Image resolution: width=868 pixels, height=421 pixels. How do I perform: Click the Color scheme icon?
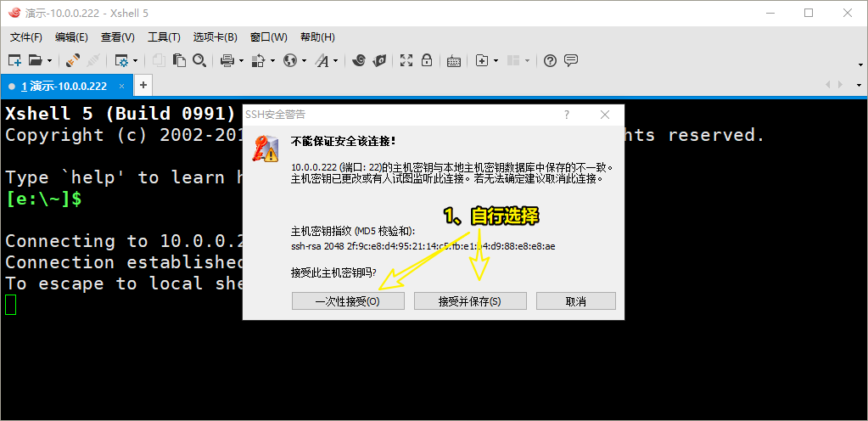pyautogui.click(x=259, y=60)
